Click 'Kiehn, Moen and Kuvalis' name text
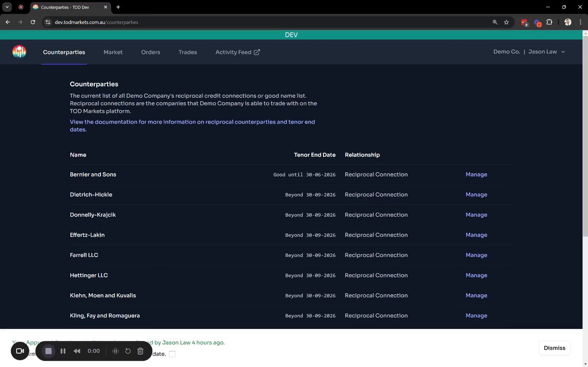This screenshot has height=367, width=588. (x=103, y=296)
